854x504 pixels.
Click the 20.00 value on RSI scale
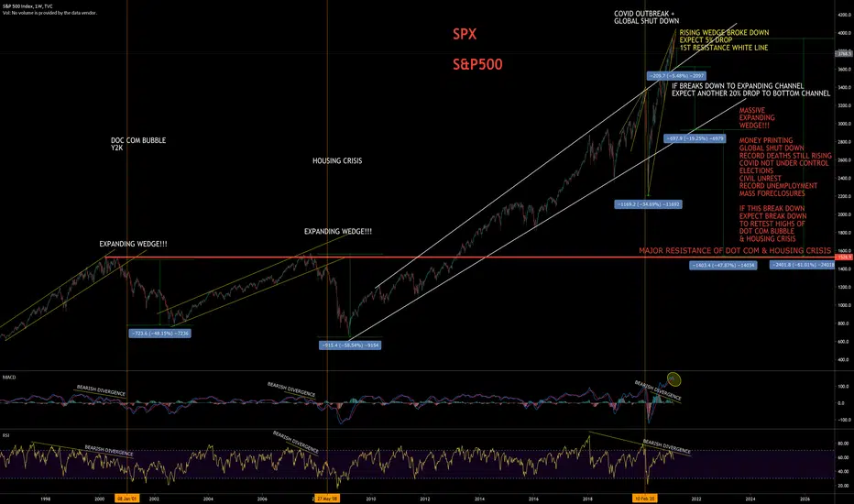(x=844, y=486)
